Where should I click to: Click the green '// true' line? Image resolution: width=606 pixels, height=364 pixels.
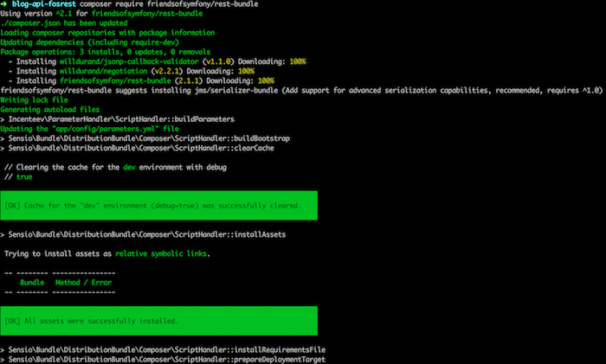pos(18,176)
